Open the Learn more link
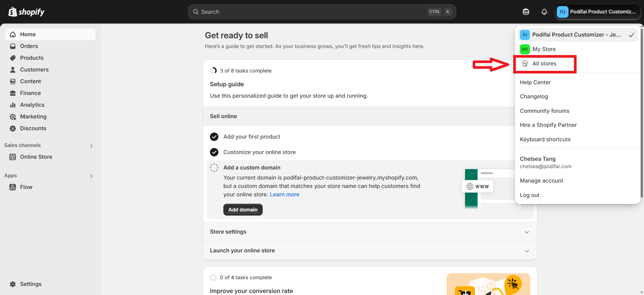Image resolution: width=644 pixels, height=295 pixels. point(284,194)
